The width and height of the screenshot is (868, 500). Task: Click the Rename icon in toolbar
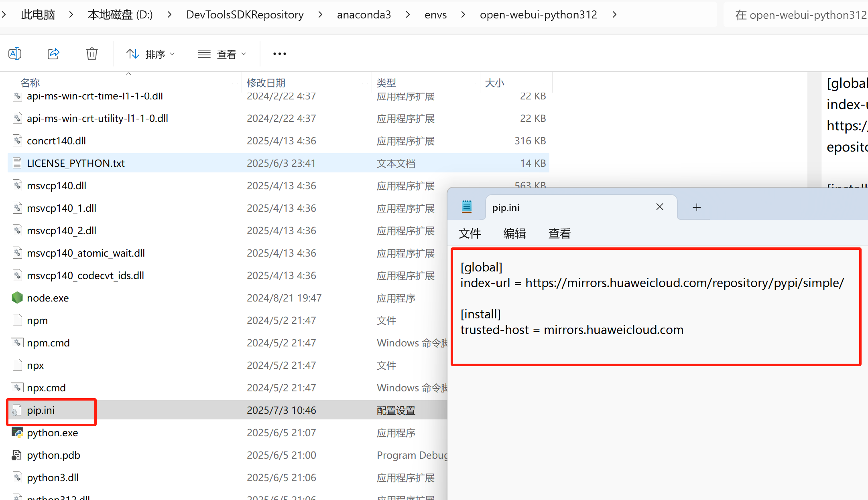[15, 54]
